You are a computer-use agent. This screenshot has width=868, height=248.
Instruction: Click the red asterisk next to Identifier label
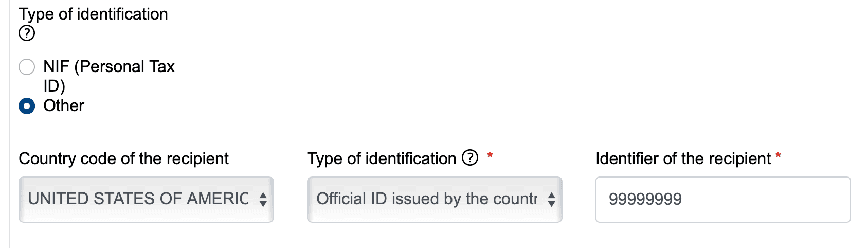779,155
